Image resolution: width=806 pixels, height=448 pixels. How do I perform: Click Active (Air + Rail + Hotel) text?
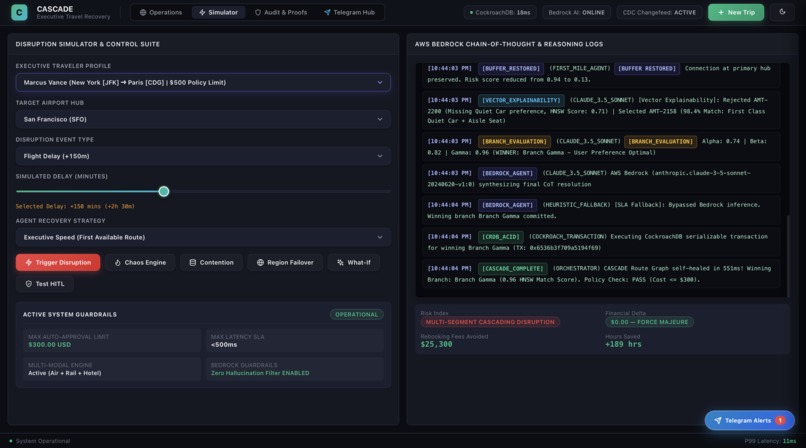tap(65, 373)
